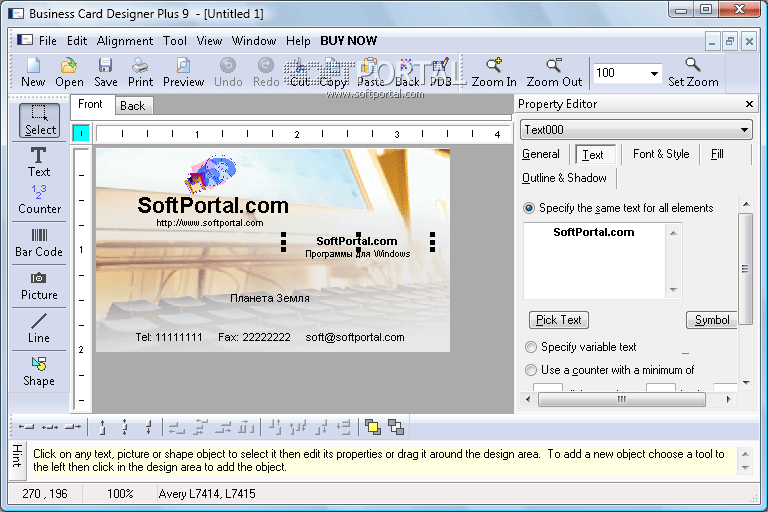Click the SoftPortal.com text edit box
Viewport: 768px width, 512px height.
pyautogui.click(x=595, y=261)
